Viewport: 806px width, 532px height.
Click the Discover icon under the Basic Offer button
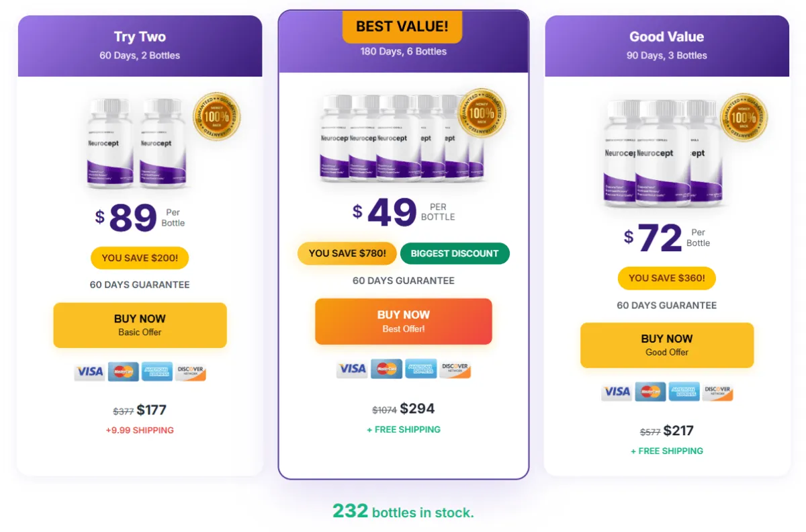pyautogui.click(x=191, y=371)
